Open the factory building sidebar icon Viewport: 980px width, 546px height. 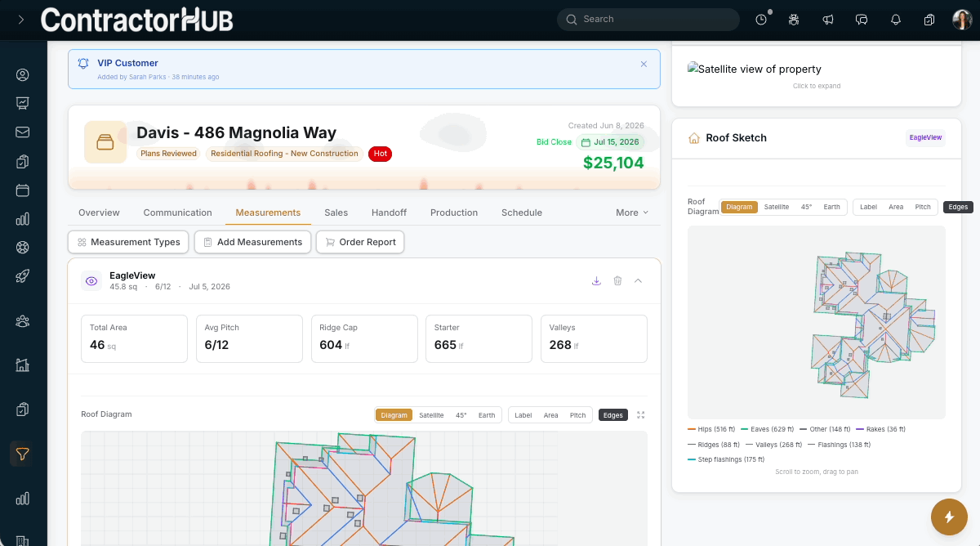[x=23, y=365]
